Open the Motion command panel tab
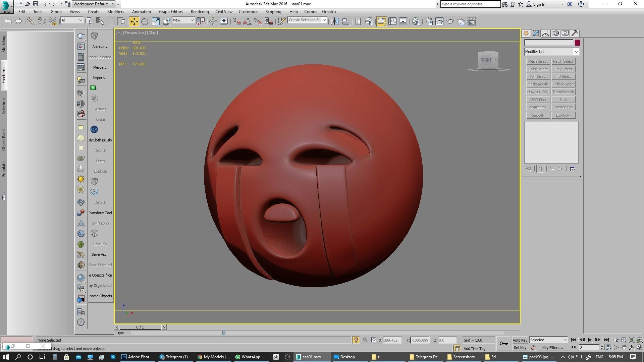 (x=555, y=33)
